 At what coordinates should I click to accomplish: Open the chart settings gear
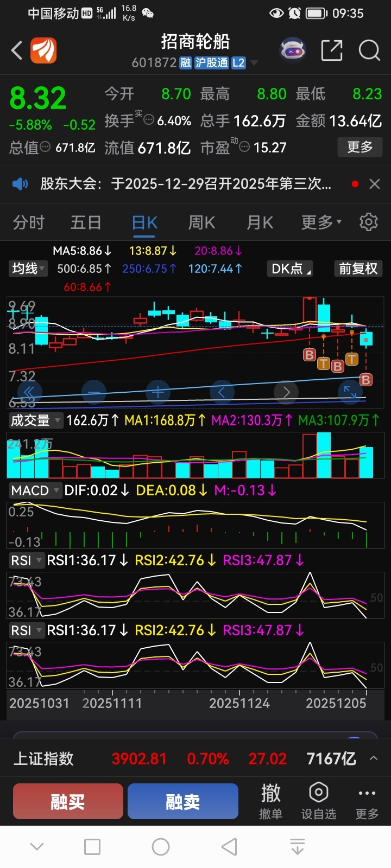coord(369,222)
